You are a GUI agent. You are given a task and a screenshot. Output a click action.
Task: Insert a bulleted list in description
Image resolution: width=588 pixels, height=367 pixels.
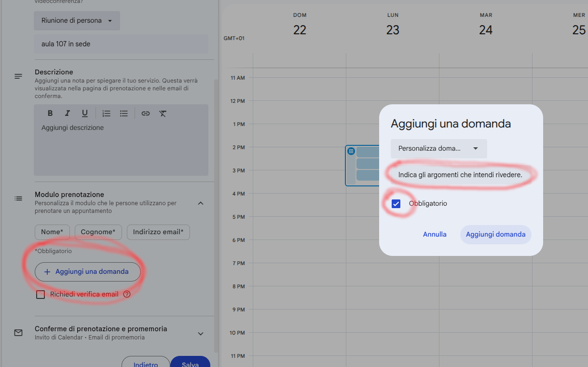[x=124, y=113]
